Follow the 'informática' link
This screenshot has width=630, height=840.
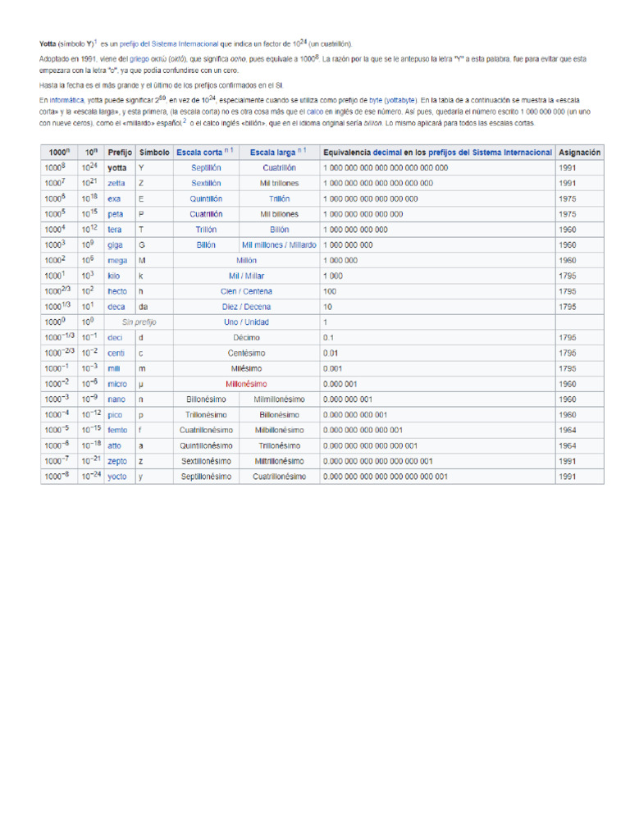tap(64, 98)
